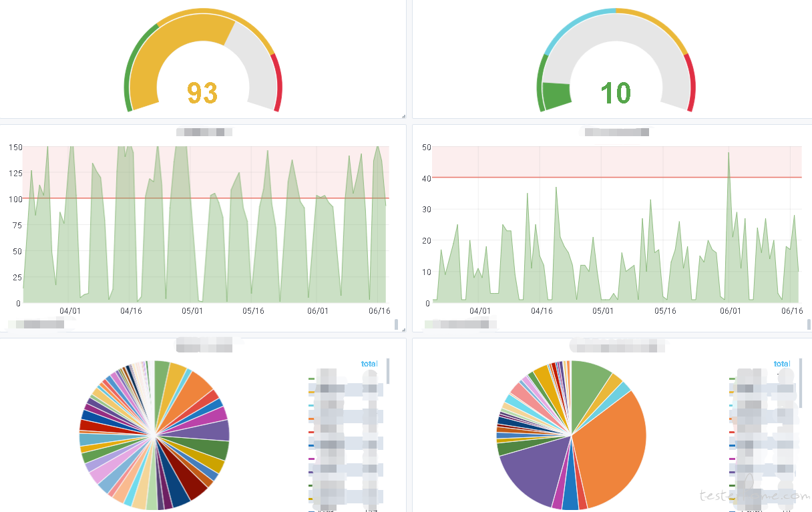Screen dimensions: 812x512
Task: Click the green gauge value 10
Action: pos(615,93)
